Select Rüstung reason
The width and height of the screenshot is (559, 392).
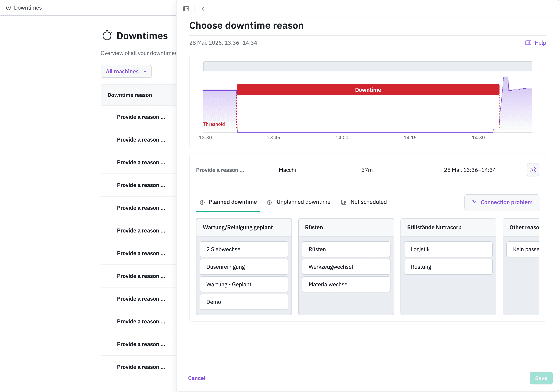click(x=448, y=267)
